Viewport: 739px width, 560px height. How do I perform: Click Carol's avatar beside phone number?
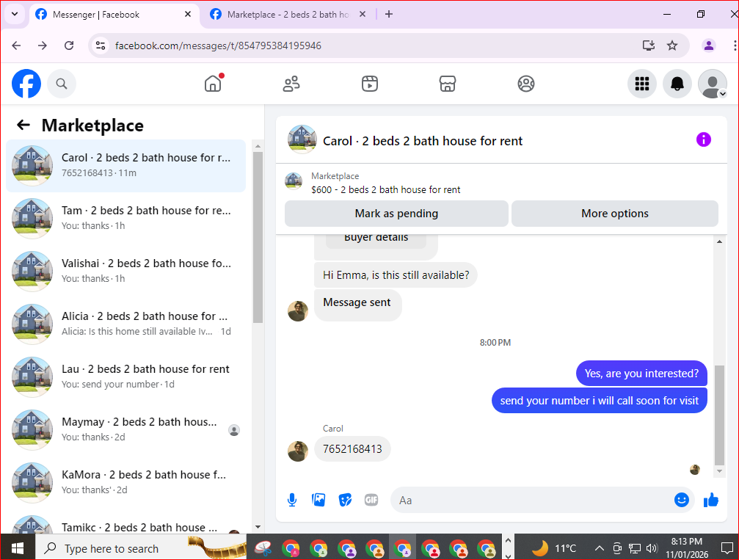[x=298, y=451]
